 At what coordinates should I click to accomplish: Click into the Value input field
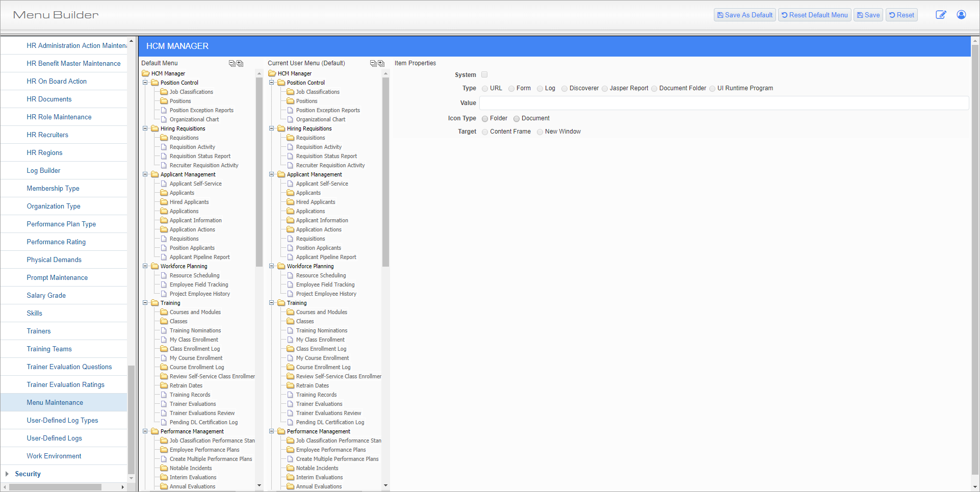(724, 103)
